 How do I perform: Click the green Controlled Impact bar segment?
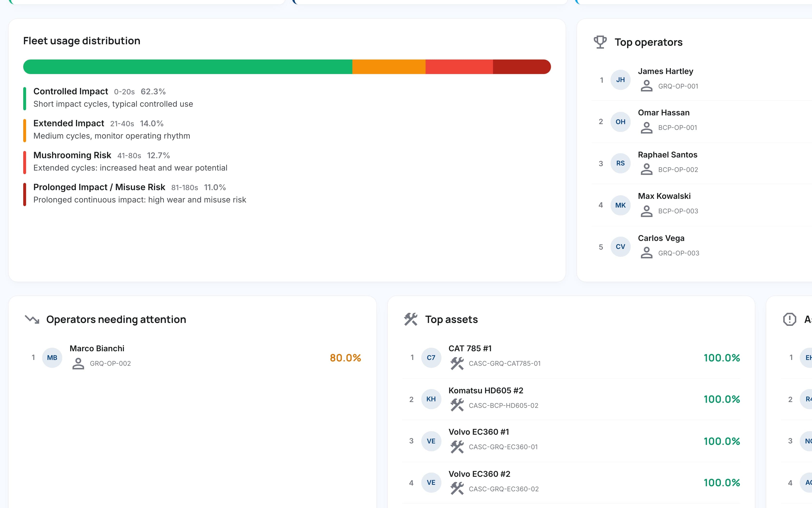[x=188, y=67]
